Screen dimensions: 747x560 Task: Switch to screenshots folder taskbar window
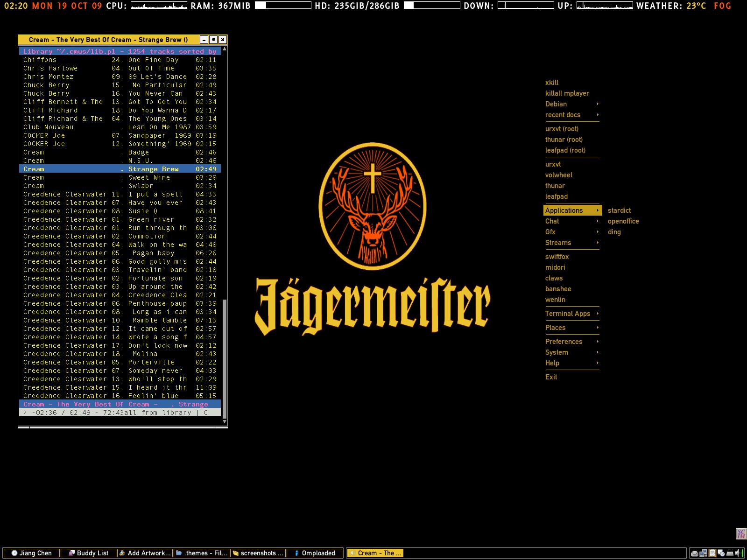tap(258, 553)
